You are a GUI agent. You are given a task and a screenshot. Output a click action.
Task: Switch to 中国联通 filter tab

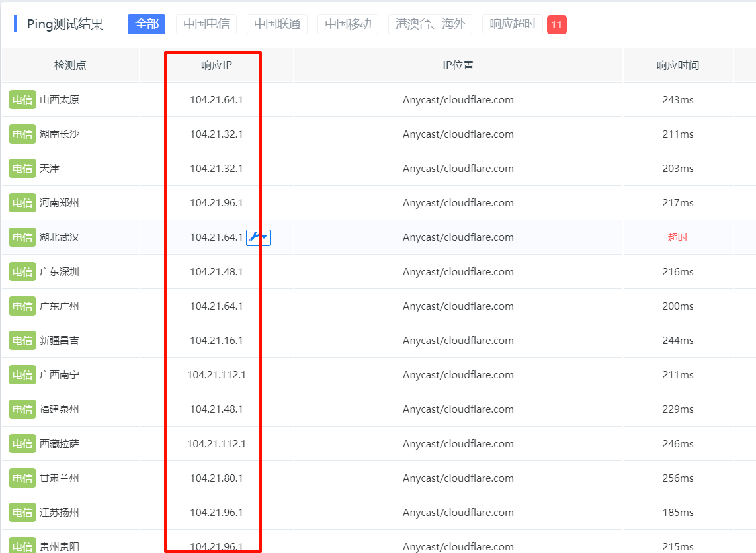277,24
